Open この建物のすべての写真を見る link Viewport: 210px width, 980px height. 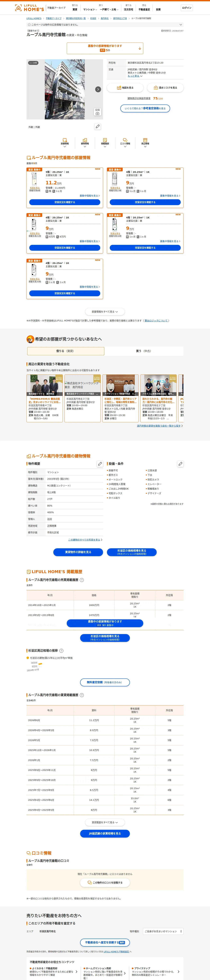click(84, 540)
